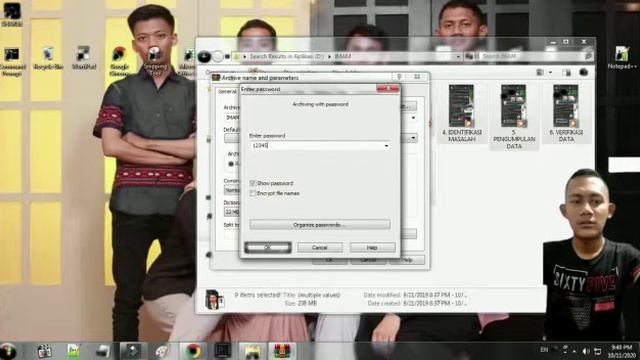Click Organize passwords button
The image size is (640, 360).
click(320, 224)
